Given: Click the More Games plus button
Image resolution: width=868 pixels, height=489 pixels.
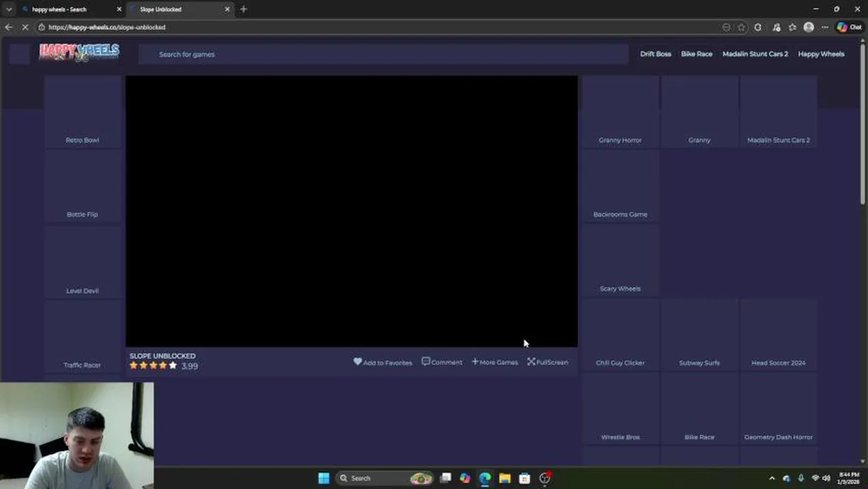Looking at the screenshot, I should pos(495,362).
